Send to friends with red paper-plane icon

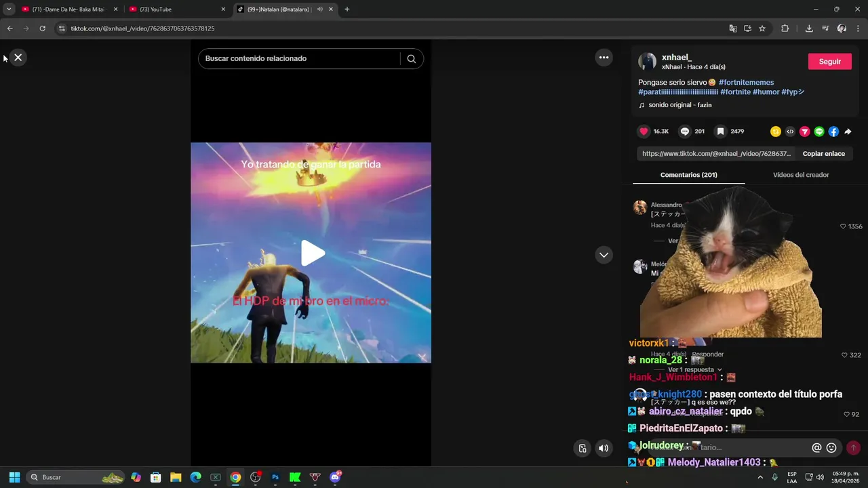coord(805,131)
